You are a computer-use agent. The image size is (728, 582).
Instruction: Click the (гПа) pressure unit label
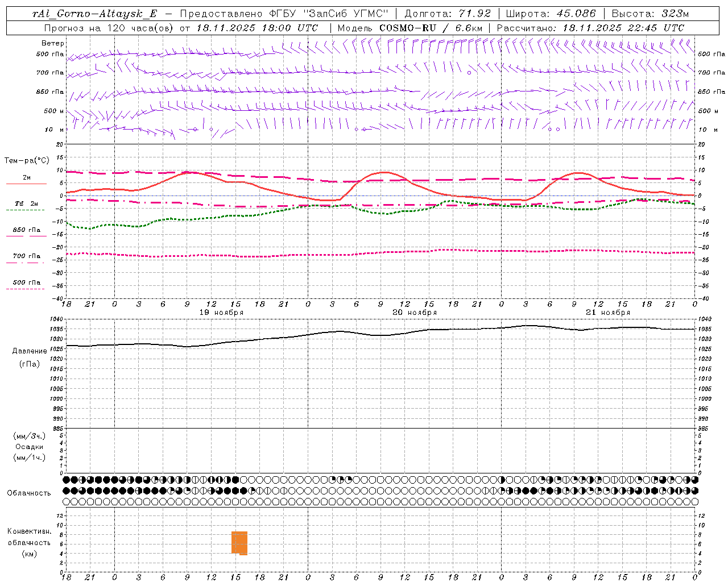coord(30,364)
